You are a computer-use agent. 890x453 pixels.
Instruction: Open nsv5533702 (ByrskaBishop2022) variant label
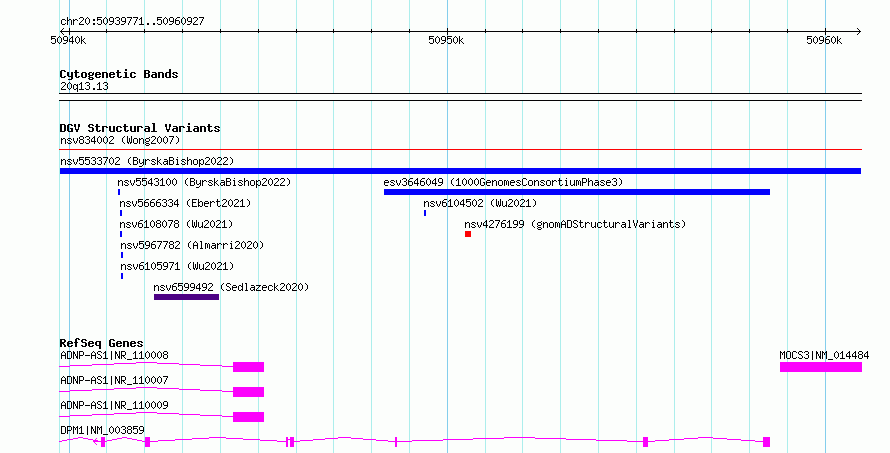147,161
